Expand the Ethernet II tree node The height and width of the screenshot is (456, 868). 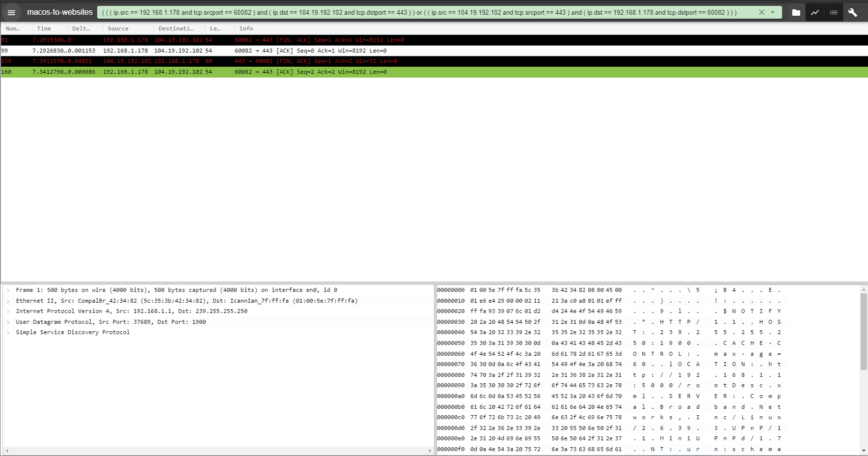[8, 301]
